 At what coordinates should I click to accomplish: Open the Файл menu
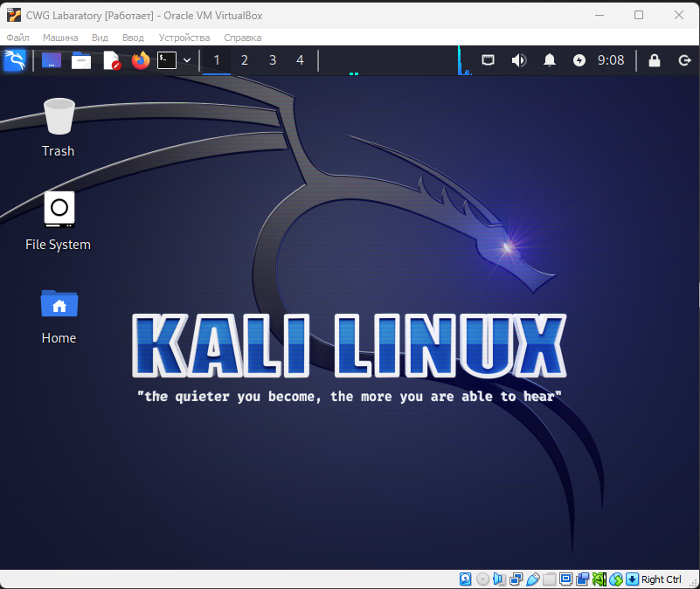pyautogui.click(x=17, y=38)
